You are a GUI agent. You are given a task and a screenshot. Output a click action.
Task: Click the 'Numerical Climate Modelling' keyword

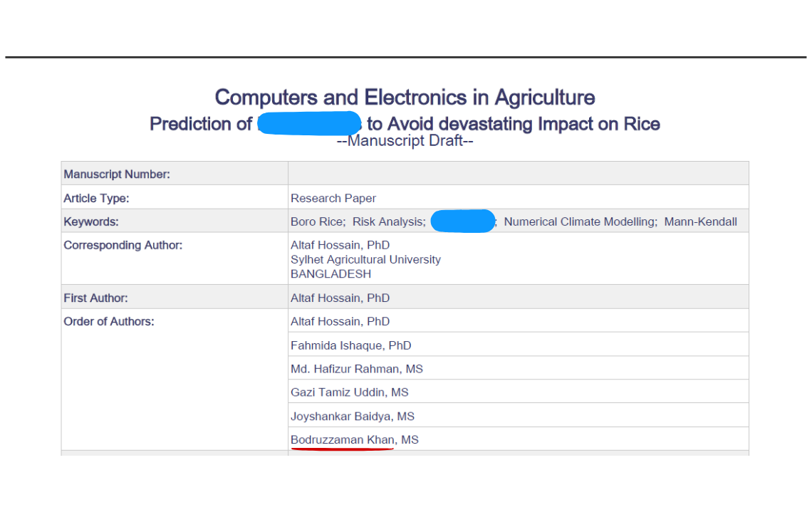point(580,221)
